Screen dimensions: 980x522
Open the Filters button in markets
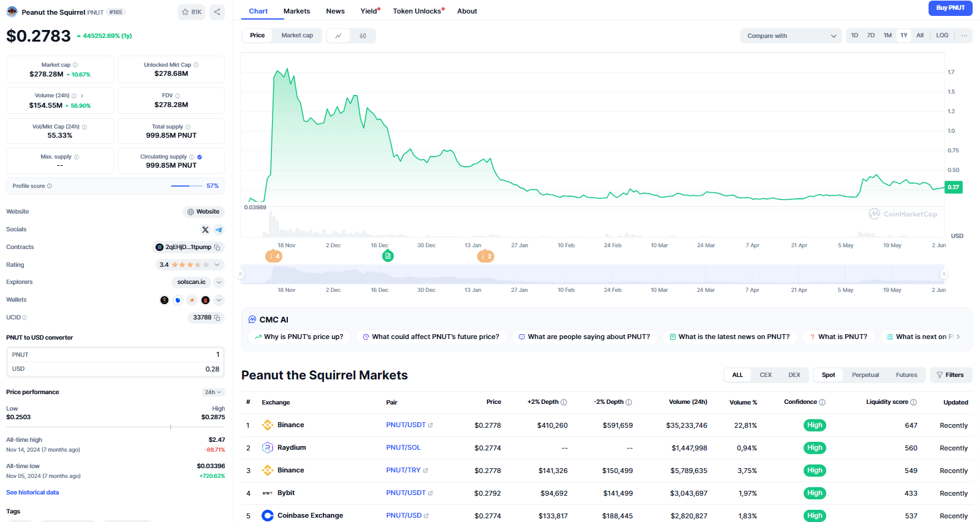point(951,375)
